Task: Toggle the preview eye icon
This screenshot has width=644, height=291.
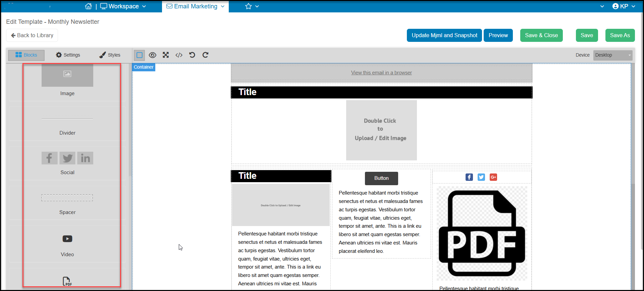Action: (x=153, y=55)
